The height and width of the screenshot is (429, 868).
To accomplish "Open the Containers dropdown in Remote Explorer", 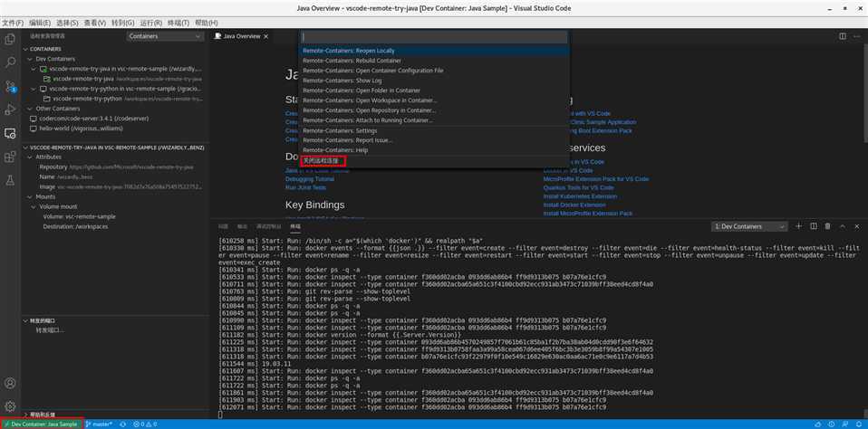I will [165, 36].
